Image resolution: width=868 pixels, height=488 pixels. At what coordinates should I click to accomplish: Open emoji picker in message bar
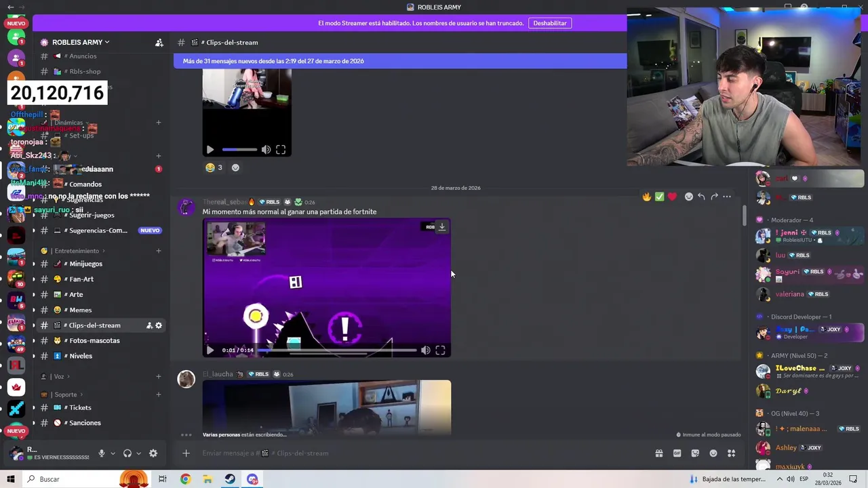point(713,453)
